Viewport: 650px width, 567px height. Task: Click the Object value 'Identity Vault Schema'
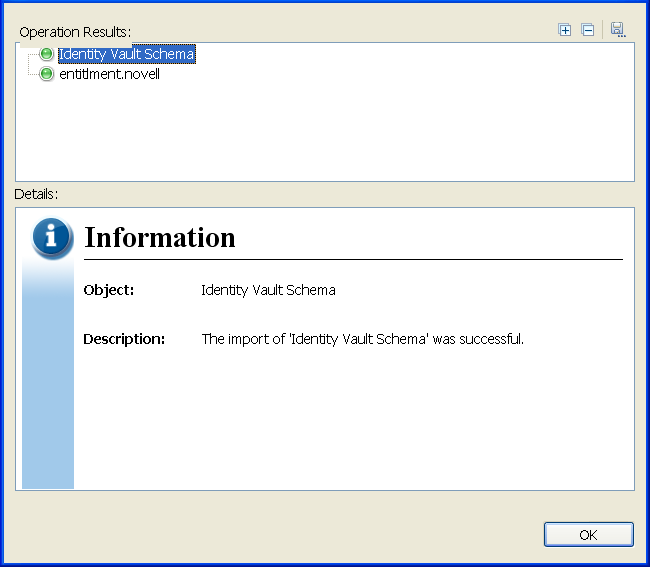(268, 290)
